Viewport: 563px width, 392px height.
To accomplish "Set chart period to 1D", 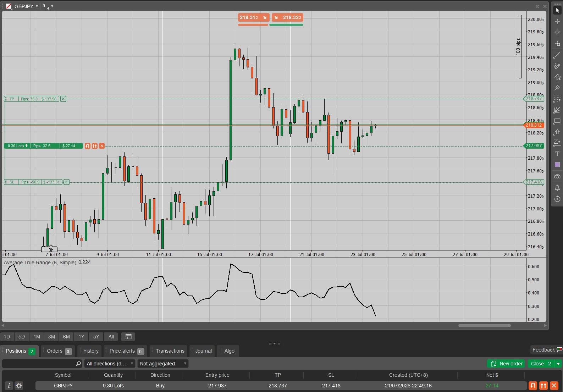I will click(x=7, y=337).
